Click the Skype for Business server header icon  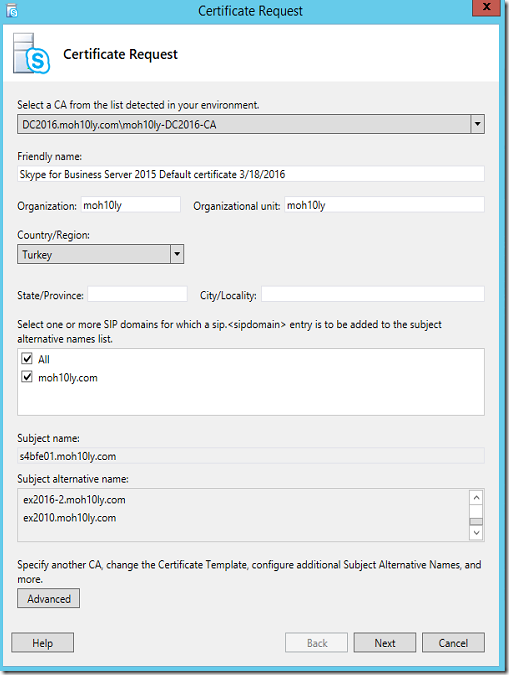click(31, 54)
